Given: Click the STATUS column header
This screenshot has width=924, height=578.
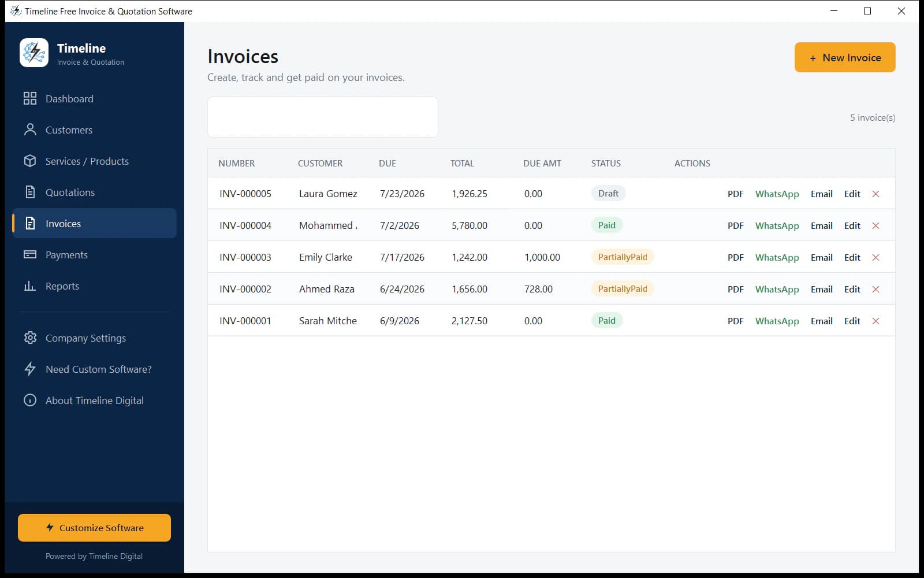Looking at the screenshot, I should tap(606, 163).
